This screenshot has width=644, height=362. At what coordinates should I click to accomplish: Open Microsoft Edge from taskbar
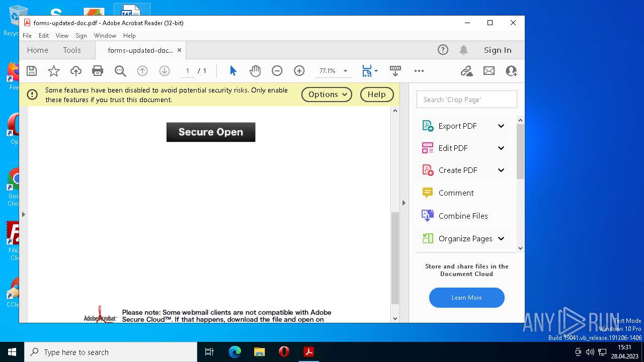235,352
